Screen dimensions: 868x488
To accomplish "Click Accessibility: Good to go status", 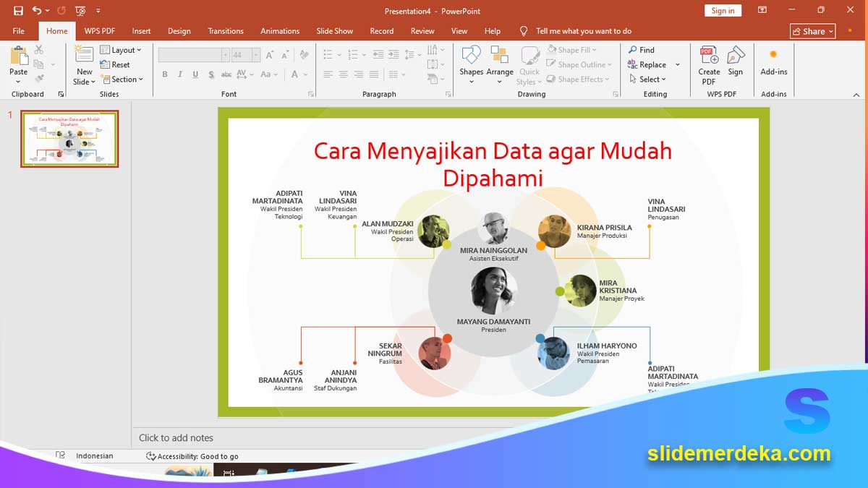I will coord(192,456).
